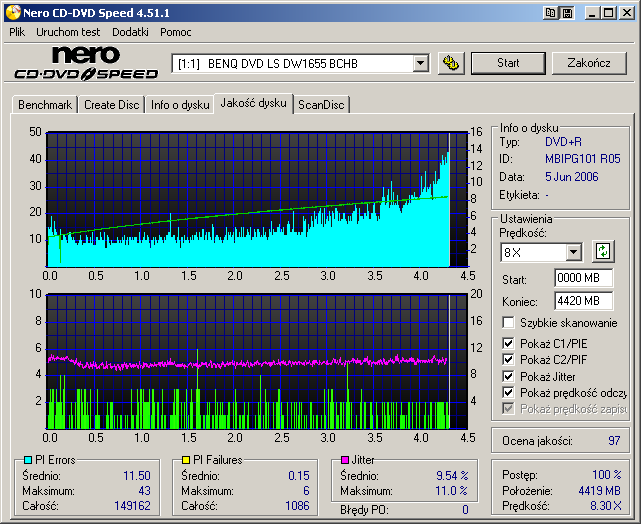Click the PI Errors maximum 43
Screen dimensions: 641x524
click(x=144, y=490)
